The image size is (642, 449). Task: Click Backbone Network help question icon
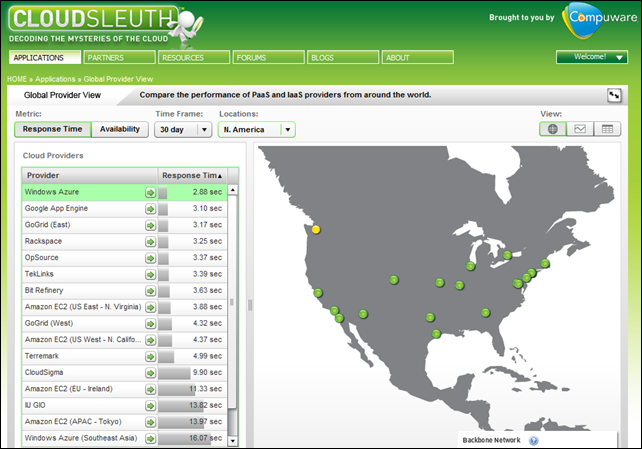click(x=533, y=440)
